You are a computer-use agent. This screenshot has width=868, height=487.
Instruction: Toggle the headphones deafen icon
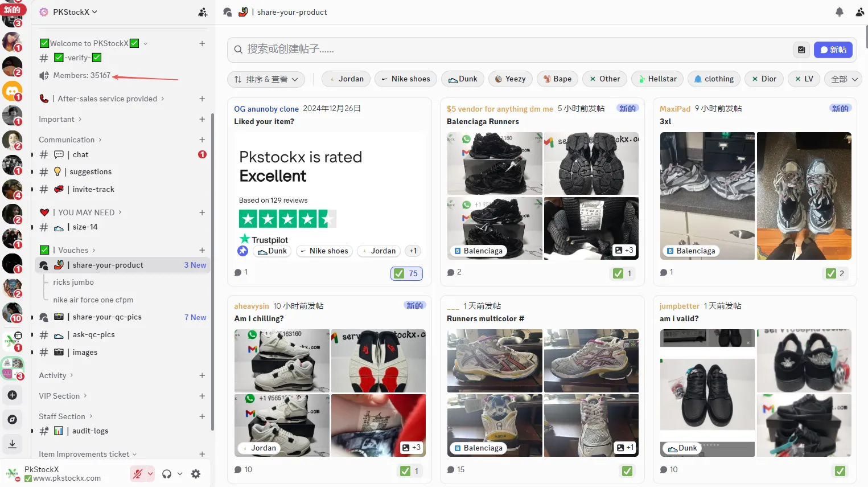(x=167, y=474)
